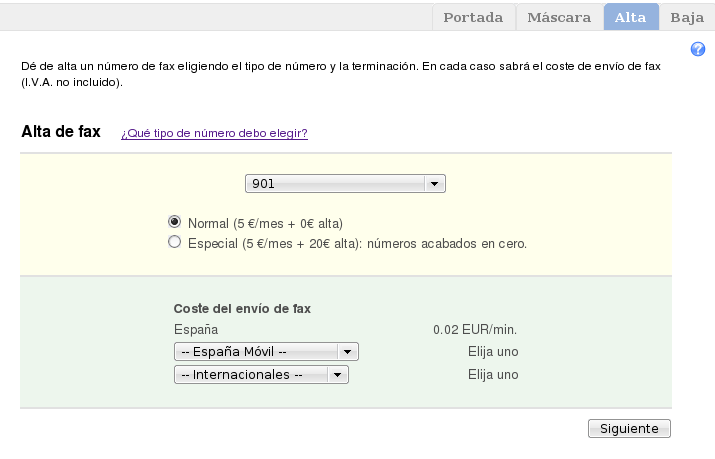The width and height of the screenshot is (715, 459).
Task: Open the España Móvil dropdown
Action: coord(265,352)
